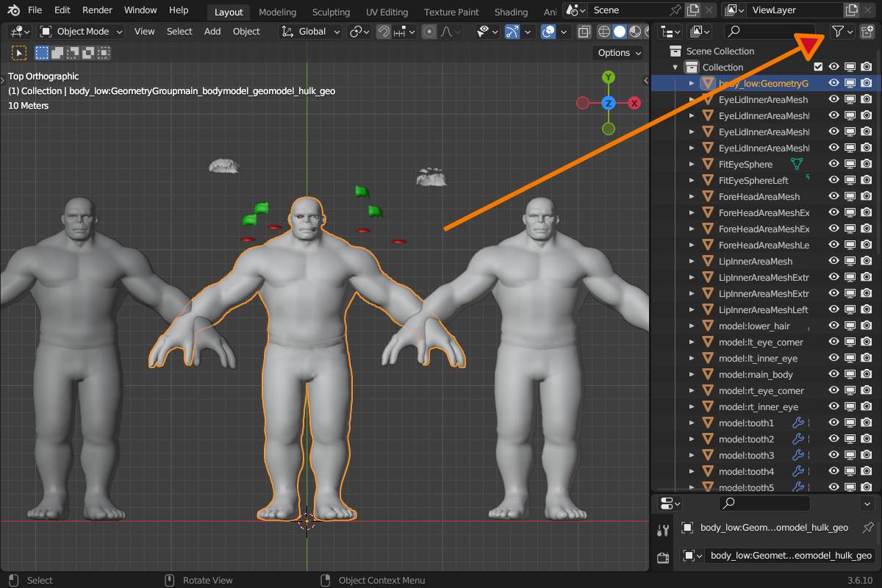
Task: Open properties panel options dropdown arrow
Action: pyautogui.click(x=867, y=503)
